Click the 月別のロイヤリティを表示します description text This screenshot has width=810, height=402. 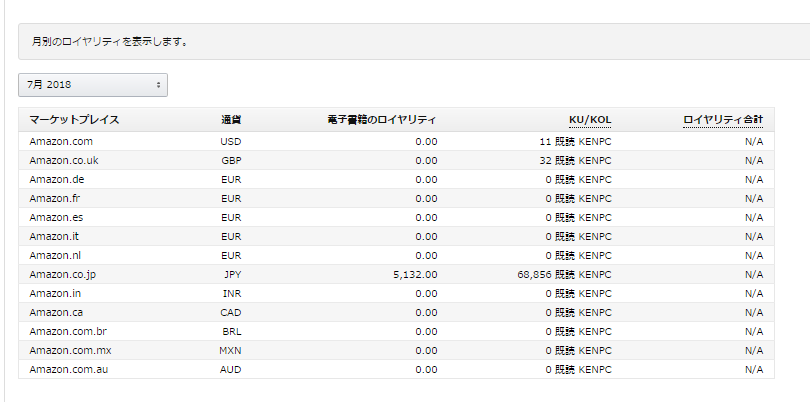[x=110, y=42]
